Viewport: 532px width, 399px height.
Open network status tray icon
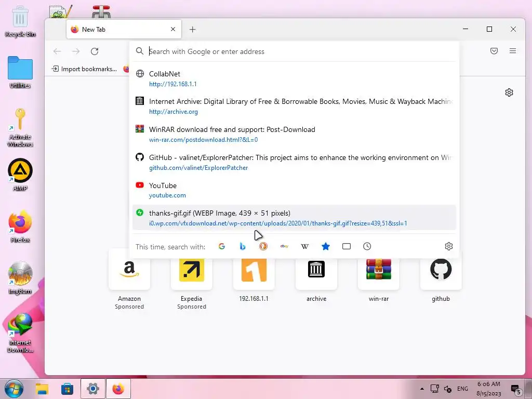click(435, 389)
